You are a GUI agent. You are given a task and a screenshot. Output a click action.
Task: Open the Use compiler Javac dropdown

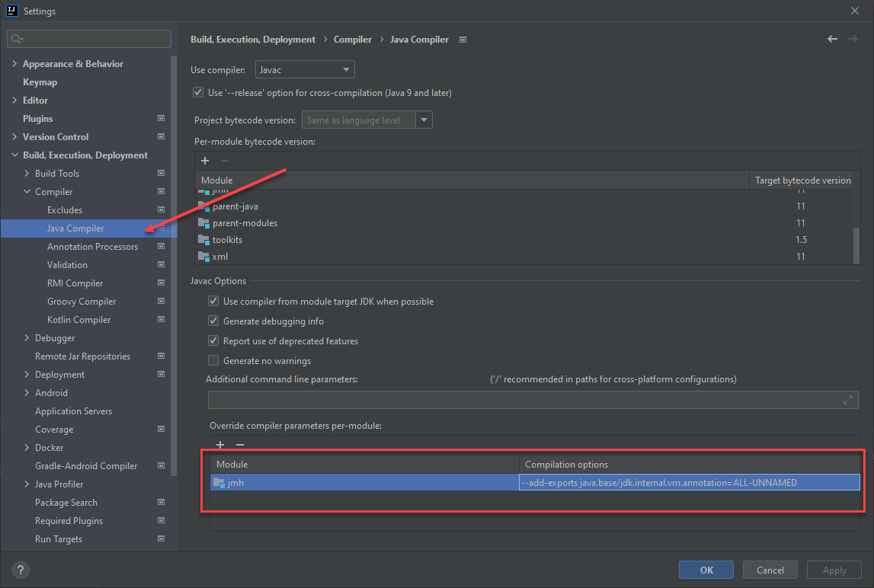[305, 69]
